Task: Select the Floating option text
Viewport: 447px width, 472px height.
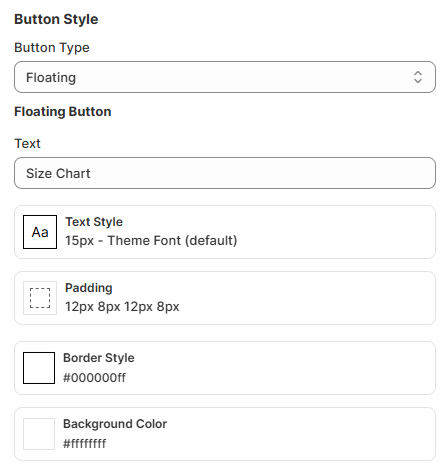Action: [x=51, y=77]
